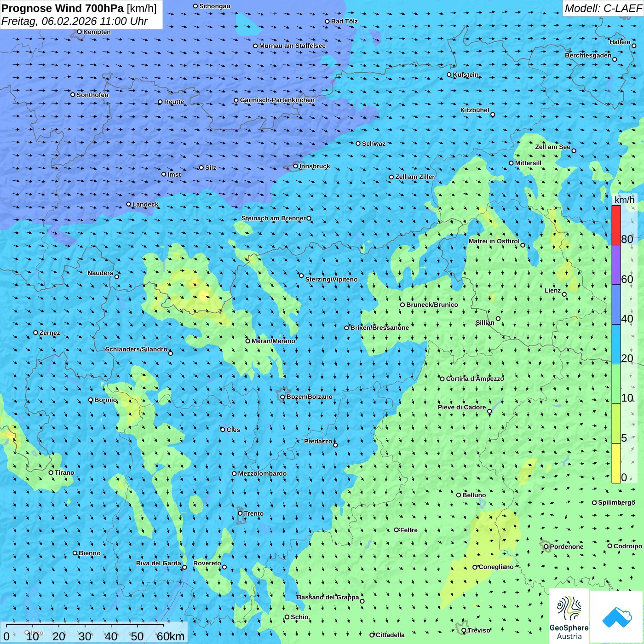Click the Steinach am Brenner label
This screenshot has width=644, height=644.
tap(273, 218)
